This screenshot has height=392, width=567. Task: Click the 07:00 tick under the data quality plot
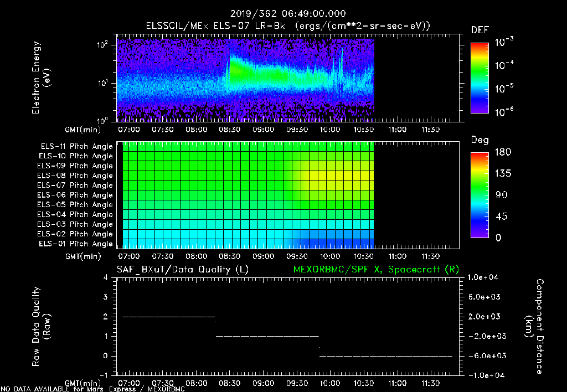[130, 383]
